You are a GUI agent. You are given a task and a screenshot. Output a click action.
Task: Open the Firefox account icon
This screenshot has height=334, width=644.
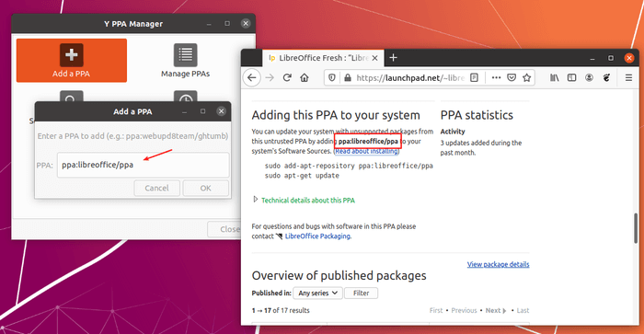(x=589, y=77)
